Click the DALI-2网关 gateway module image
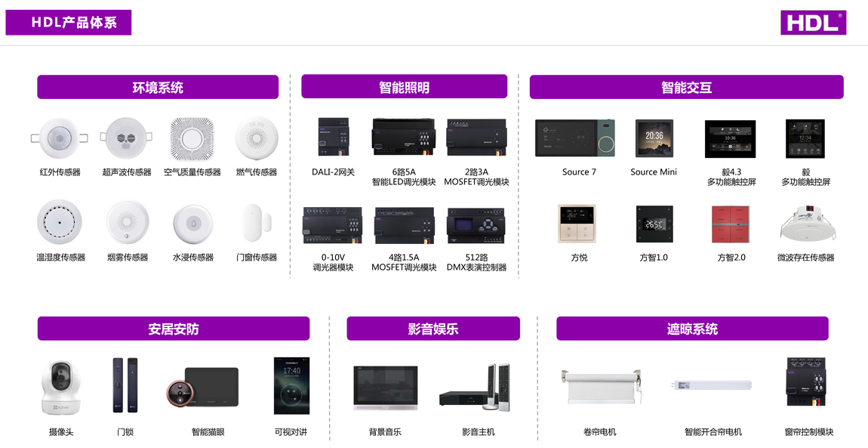The height and width of the screenshot is (448, 868). point(334,137)
